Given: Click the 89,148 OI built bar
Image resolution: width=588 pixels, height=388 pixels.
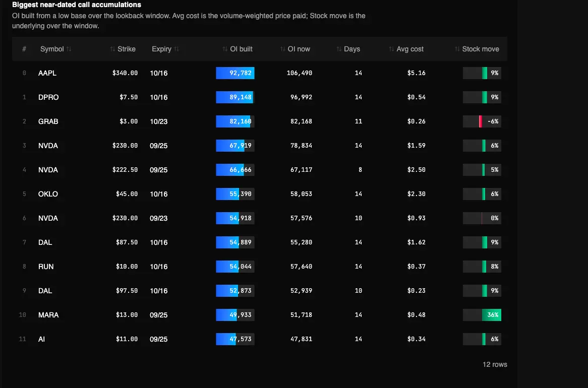Looking at the screenshot, I should click(235, 97).
